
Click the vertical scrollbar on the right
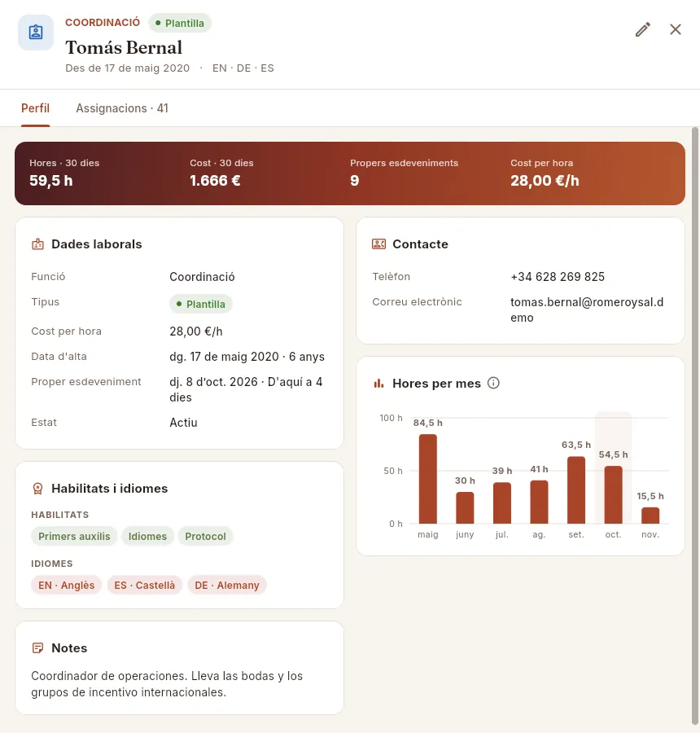(x=695, y=425)
